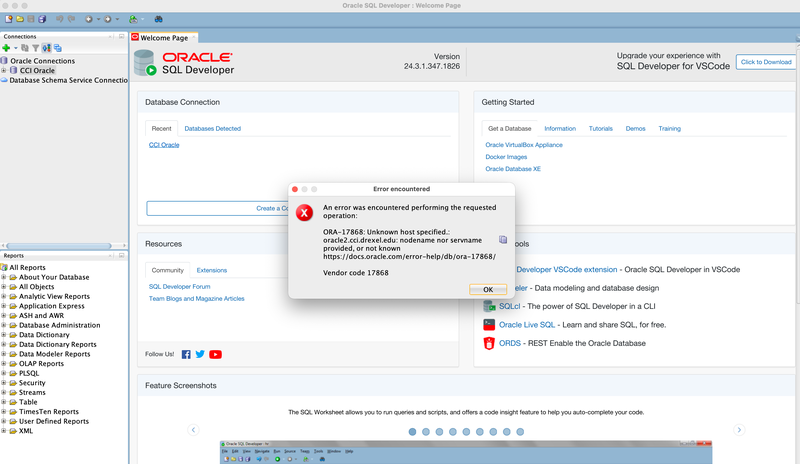This screenshot has width=800, height=464.
Task: Select the OLAP Reports row
Action: click(41, 364)
